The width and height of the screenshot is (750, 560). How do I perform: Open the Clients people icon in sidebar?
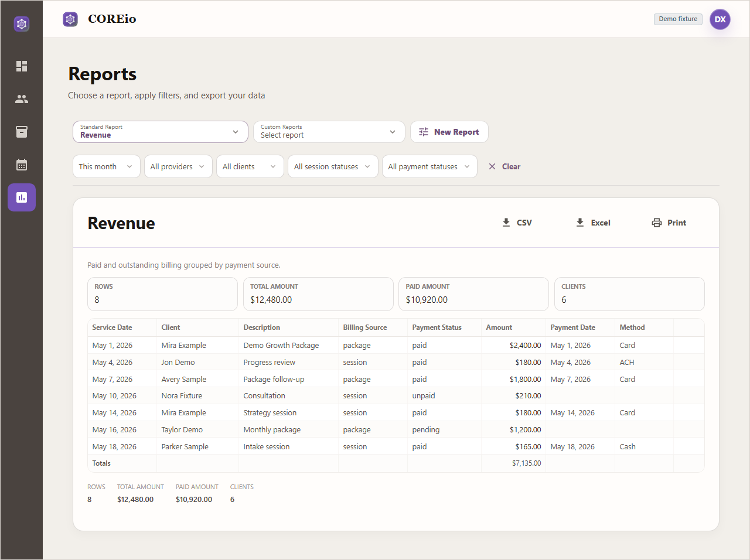[x=22, y=99]
